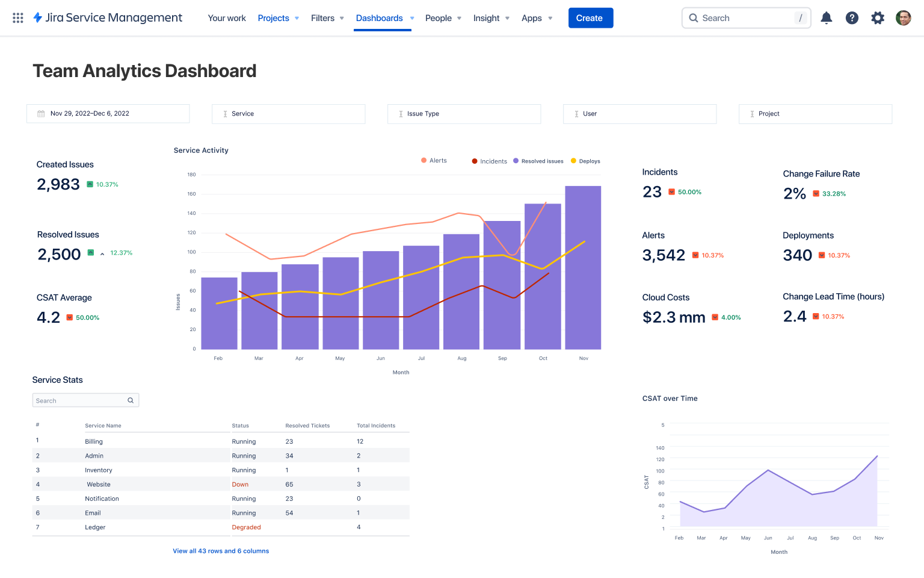Click inside the top Search field

[x=746, y=18]
